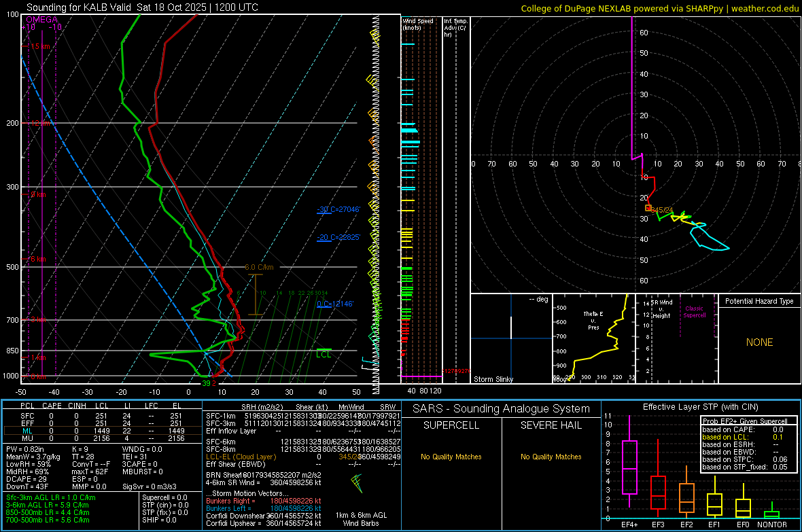This screenshot has width=802, height=532.
Task: Click the 1km & 6km wind barbs glyph
Action: [357, 483]
